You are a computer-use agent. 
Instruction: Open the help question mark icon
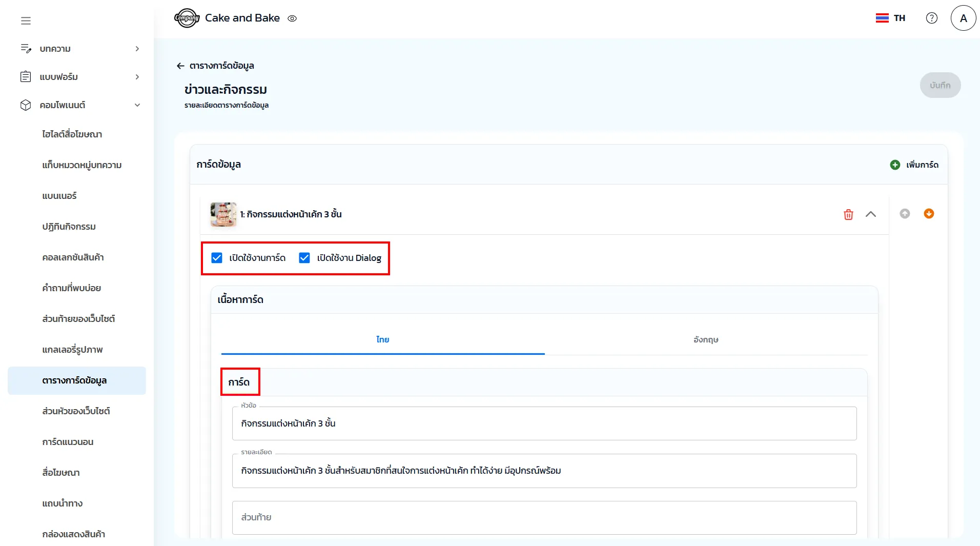click(931, 18)
